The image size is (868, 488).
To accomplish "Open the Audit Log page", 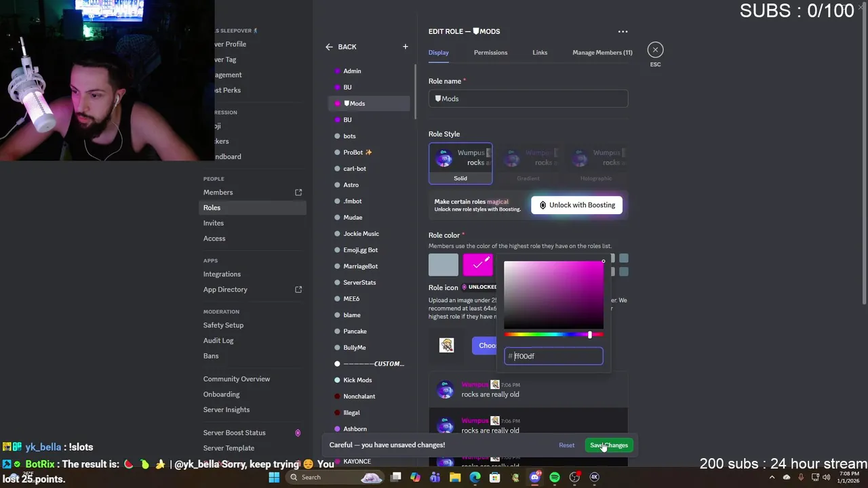I will (x=252, y=340).
